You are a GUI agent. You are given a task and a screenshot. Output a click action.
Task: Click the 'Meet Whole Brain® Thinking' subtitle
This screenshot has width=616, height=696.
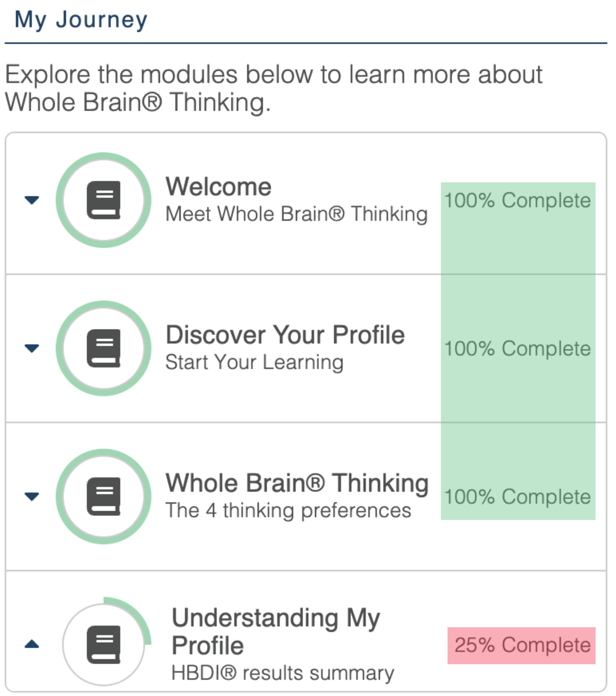(x=296, y=214)
